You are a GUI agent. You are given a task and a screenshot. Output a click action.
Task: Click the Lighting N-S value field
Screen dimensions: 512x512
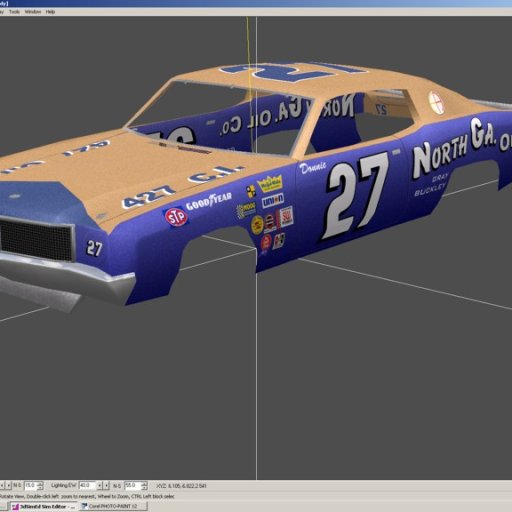pyautogui.click(x=132, y=485)
